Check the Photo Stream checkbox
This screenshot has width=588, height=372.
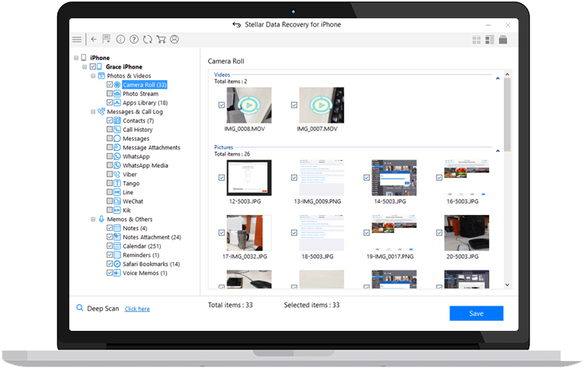(x=110, y=94)
